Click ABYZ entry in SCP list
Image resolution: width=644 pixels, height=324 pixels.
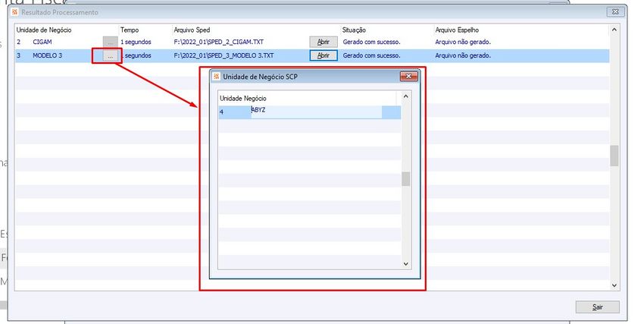tap(258, 110)
